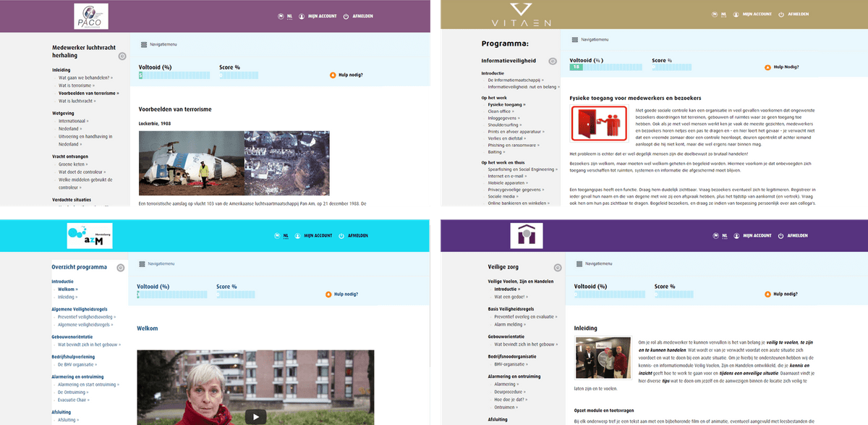Click the PACO logo
Image resolution: width=868 pixels, height=425 pixels.
(x=91, y=16)
